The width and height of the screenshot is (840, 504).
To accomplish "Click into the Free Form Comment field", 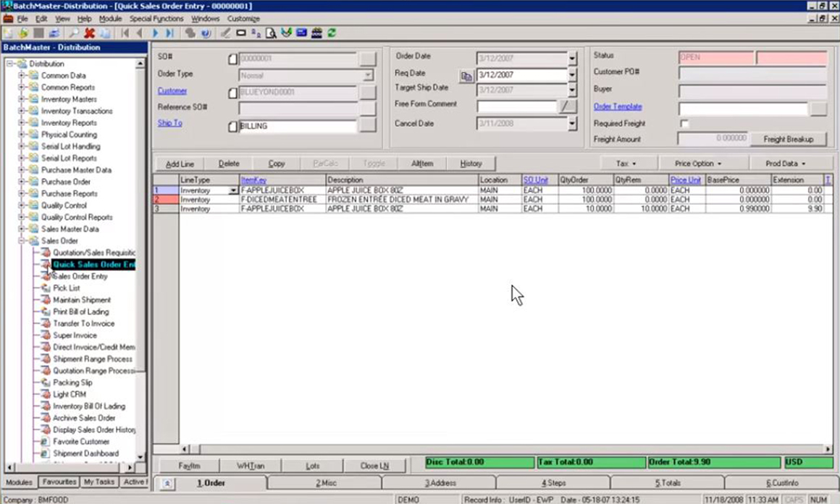I will point(516,106).
